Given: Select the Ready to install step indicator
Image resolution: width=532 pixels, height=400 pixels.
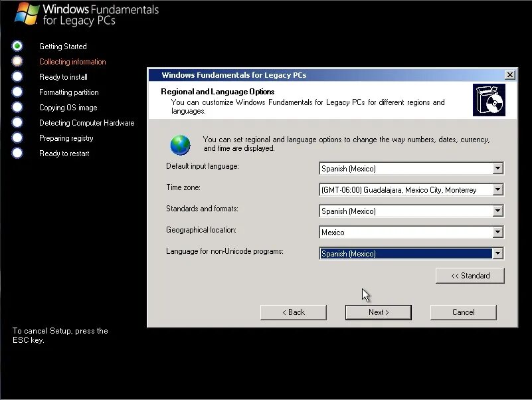Looking at the screenshot, I should coord(17,77).
